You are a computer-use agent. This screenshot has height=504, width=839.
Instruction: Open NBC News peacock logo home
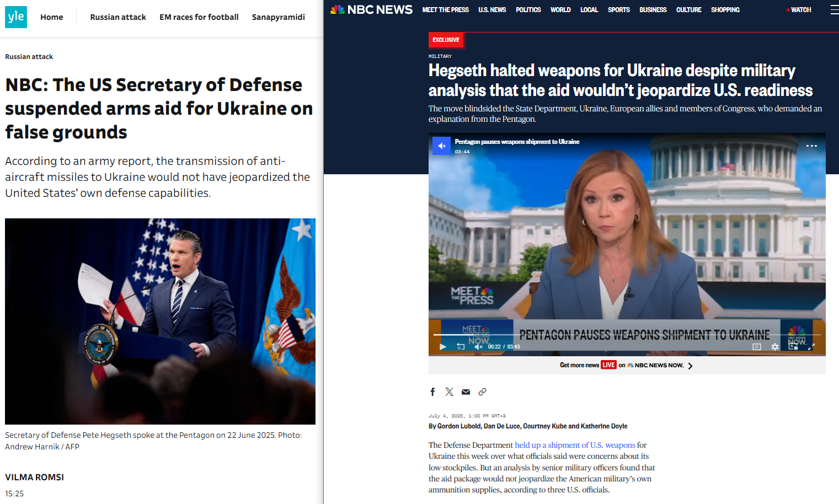click(371, 10)
